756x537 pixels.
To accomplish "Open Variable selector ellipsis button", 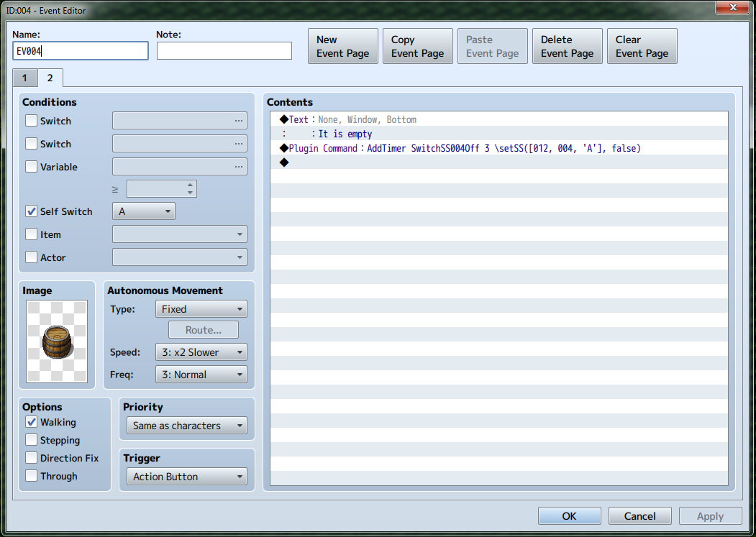I will pos(239,167).
